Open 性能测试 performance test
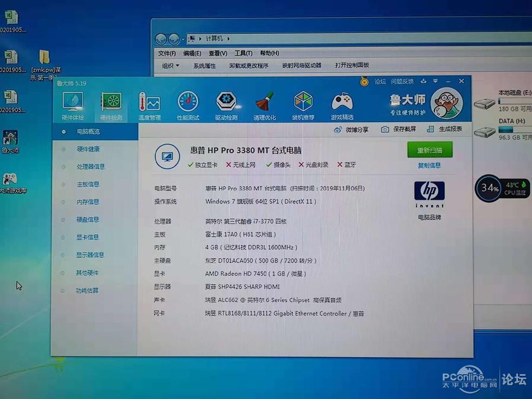Image resolution: width=532 pixels, height=399 pixels. coord(188,105)
